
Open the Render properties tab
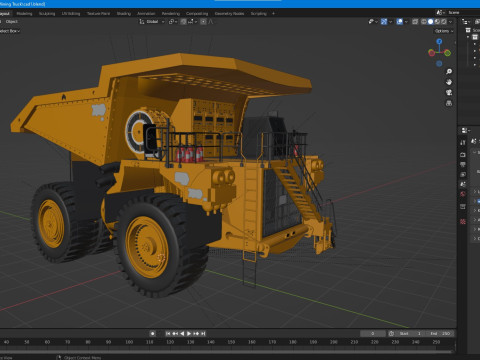pyautogui.click(x=463, y=155)
